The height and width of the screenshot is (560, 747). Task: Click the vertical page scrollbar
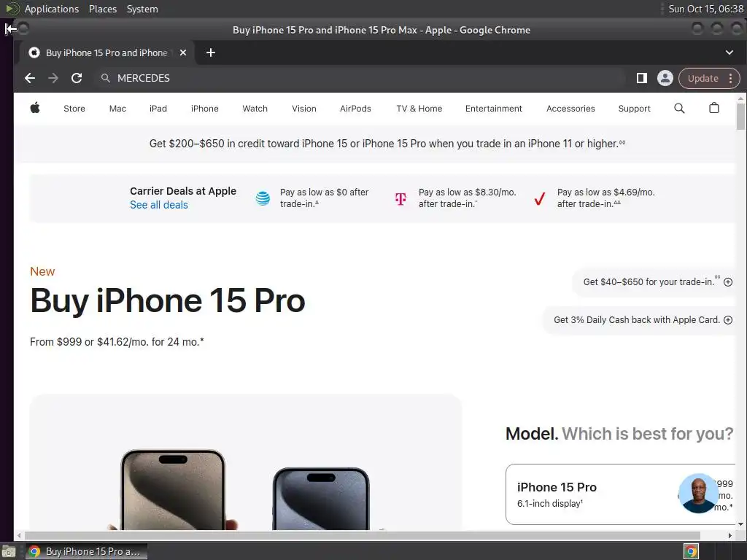pos(740,116)
